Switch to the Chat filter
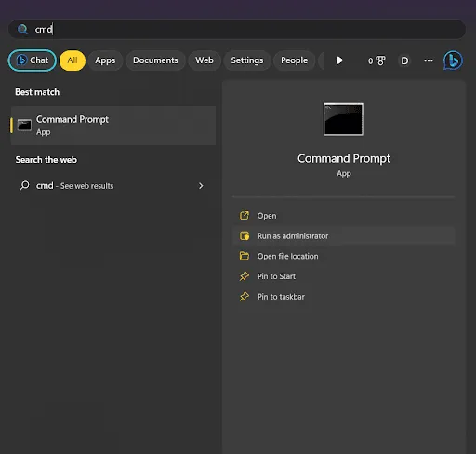476x454 pixels. 33,60
